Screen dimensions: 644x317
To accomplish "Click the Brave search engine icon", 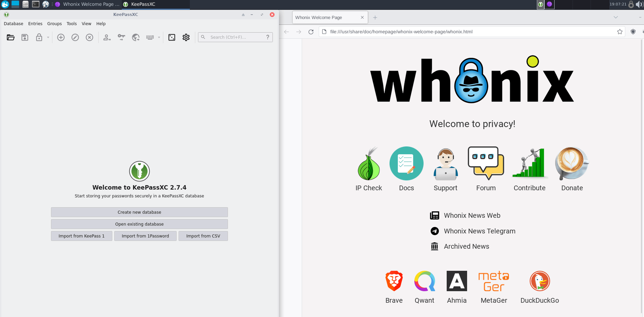I will [x=394, y=281].
